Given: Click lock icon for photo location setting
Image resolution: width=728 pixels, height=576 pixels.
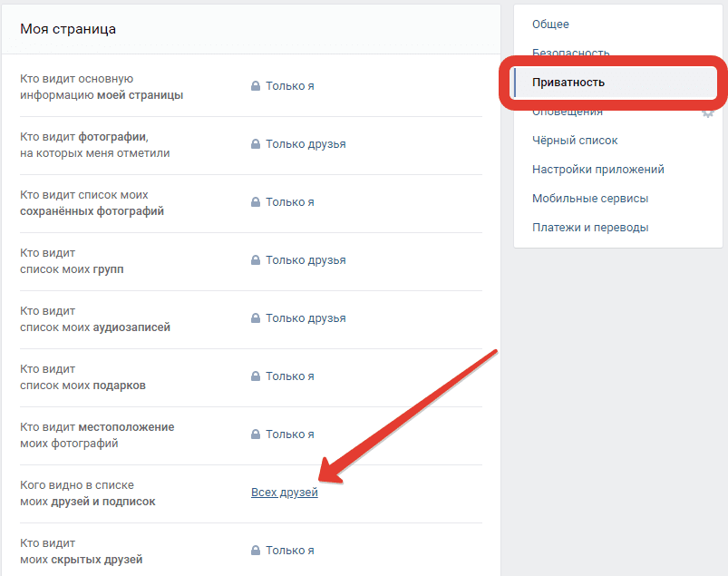Looking at the screenshot, I should (256, 434).
